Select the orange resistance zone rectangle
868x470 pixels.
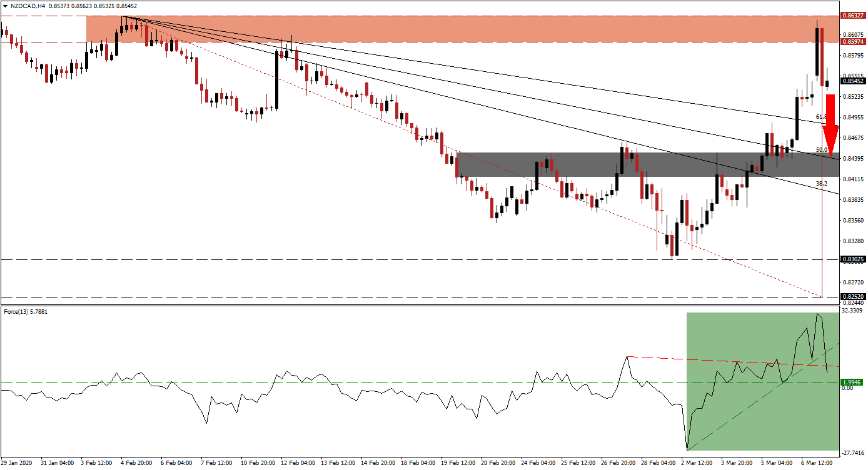(x=438, y=29)
